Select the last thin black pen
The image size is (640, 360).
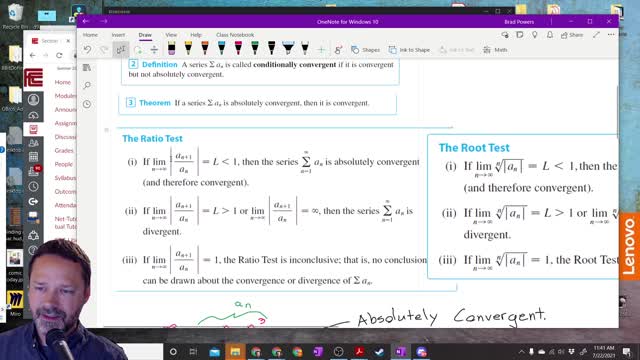point(305,48)
